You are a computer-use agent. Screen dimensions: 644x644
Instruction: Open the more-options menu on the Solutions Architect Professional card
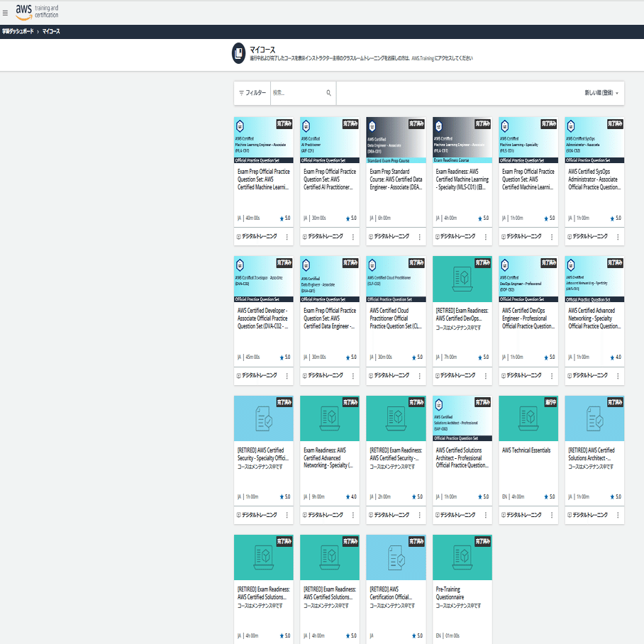485,515
